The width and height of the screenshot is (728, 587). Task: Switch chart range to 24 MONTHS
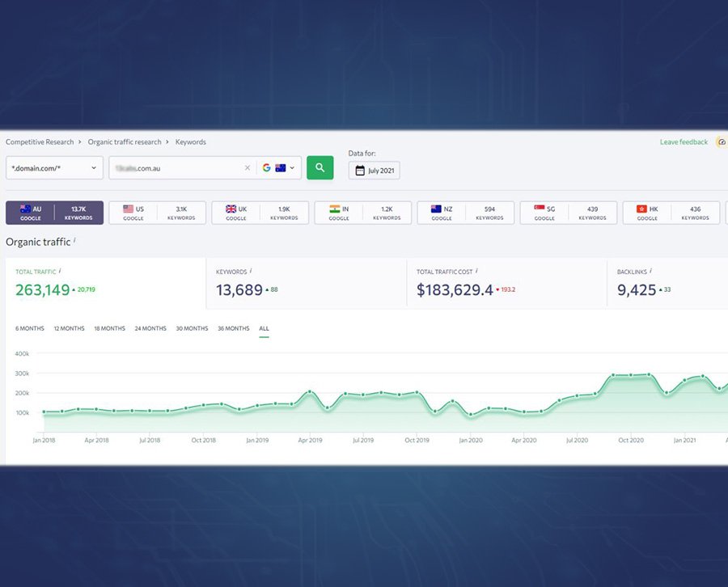150,328
